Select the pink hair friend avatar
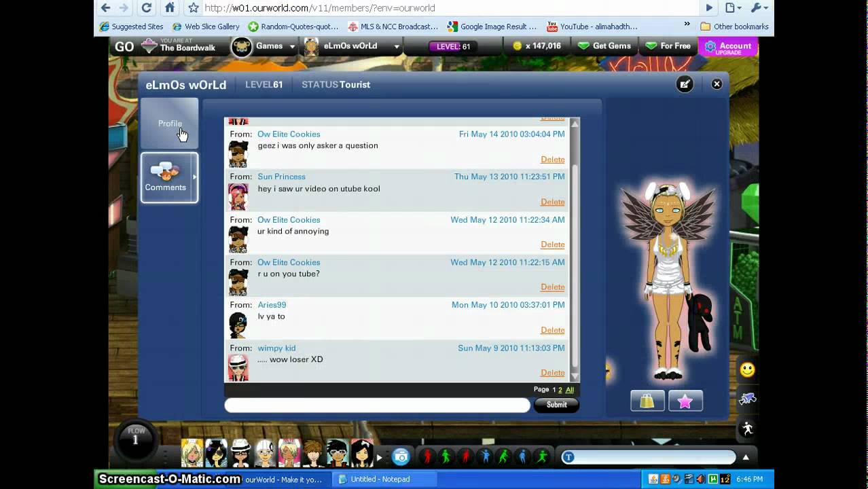This screenshot has height=489, width=868. [x=289, y=453]
